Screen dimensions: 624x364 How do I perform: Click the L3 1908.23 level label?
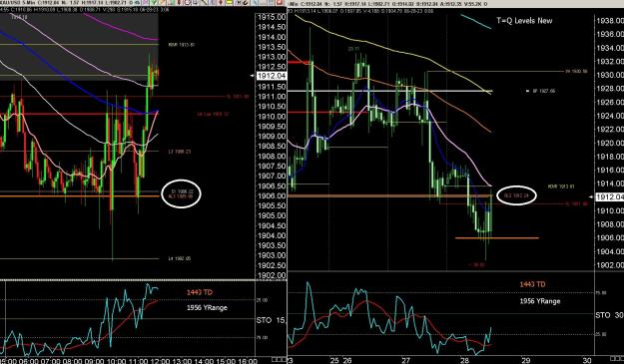tap(180, 152)
